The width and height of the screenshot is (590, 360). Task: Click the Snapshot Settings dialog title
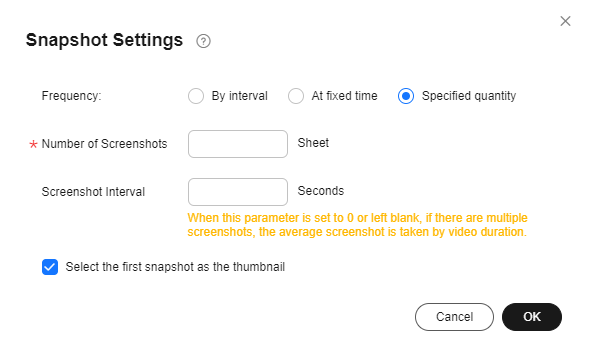104,40
